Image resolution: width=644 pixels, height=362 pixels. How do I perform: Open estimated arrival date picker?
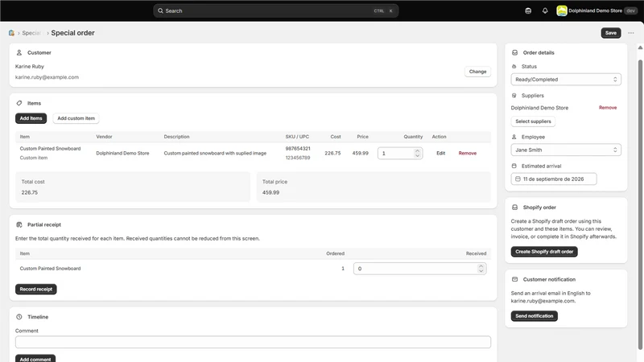pos(554,179)
